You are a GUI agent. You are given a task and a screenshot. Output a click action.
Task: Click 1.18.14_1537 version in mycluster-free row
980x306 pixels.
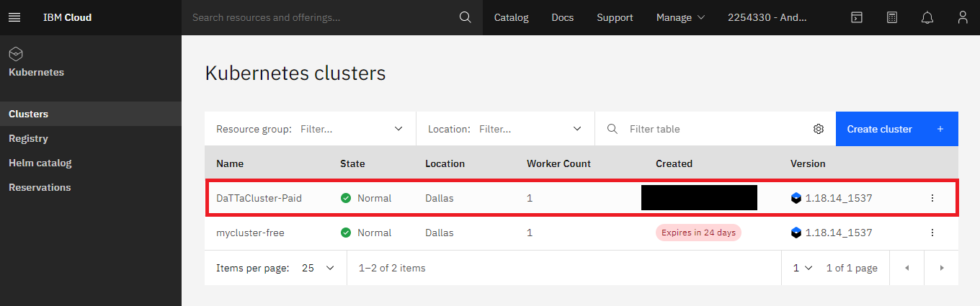839,233
